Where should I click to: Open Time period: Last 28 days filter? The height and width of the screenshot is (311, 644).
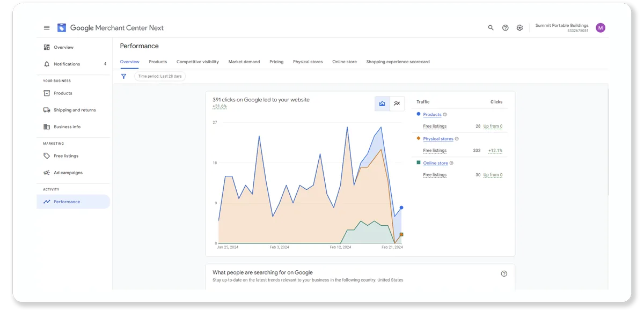click(x=160, y=76)
